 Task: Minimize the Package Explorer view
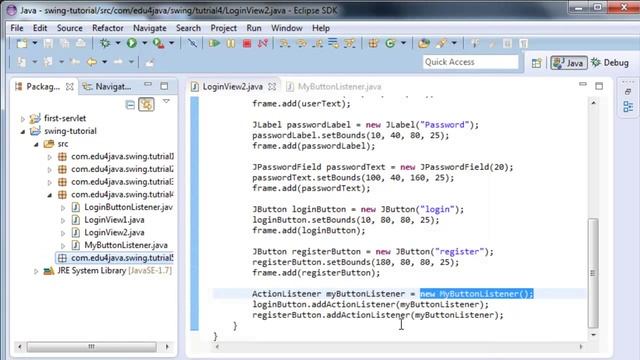coord(148,84)
